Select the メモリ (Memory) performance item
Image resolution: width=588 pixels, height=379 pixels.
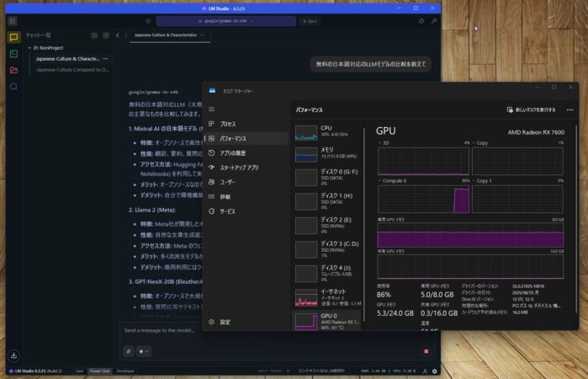tap(326, 153)
